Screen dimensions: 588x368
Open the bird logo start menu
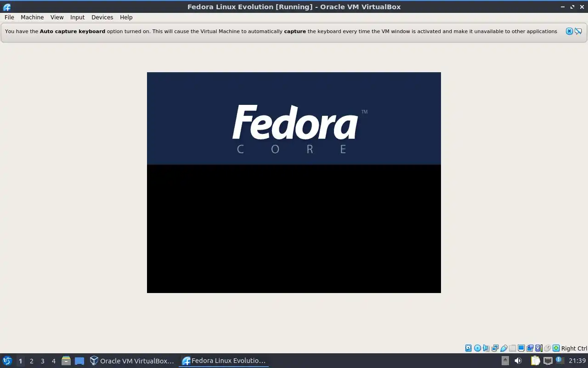coord(7,361)
